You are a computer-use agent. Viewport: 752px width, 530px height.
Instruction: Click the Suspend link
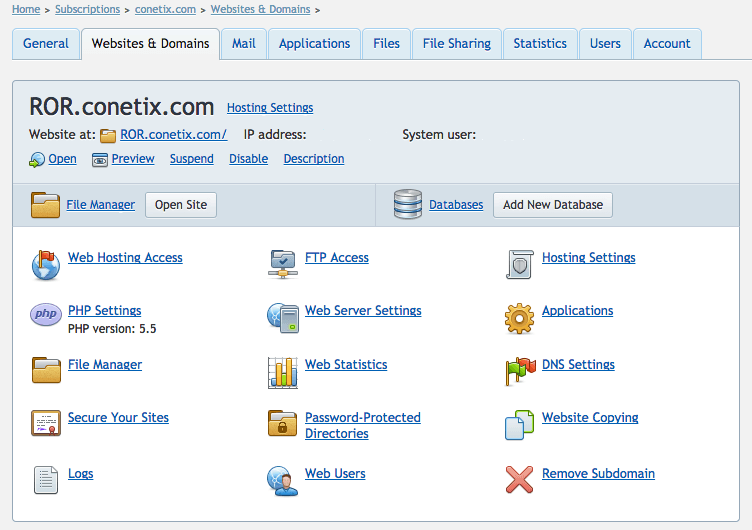pyautogui.click(x=192, y=159)
